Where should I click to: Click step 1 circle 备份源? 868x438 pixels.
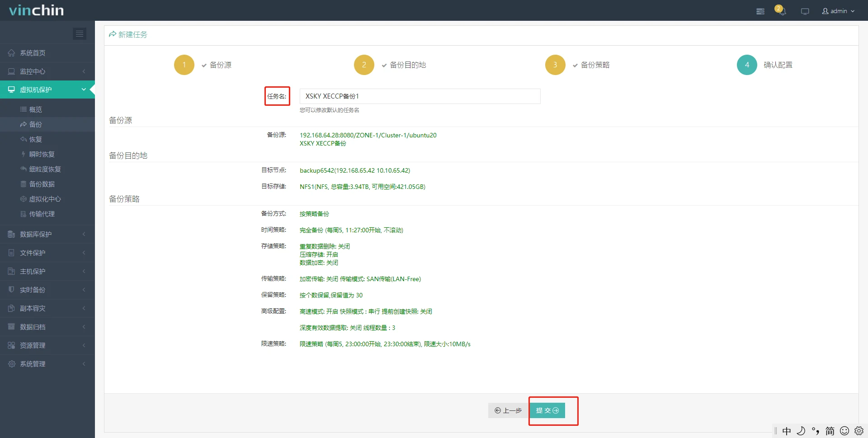pyautogui.click(x=184, y=65)
